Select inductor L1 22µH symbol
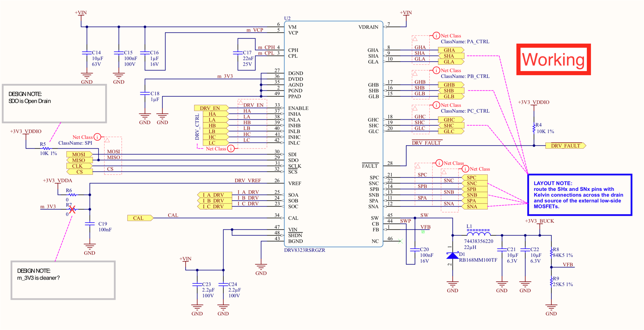644x330 pixels. [479, 233]
